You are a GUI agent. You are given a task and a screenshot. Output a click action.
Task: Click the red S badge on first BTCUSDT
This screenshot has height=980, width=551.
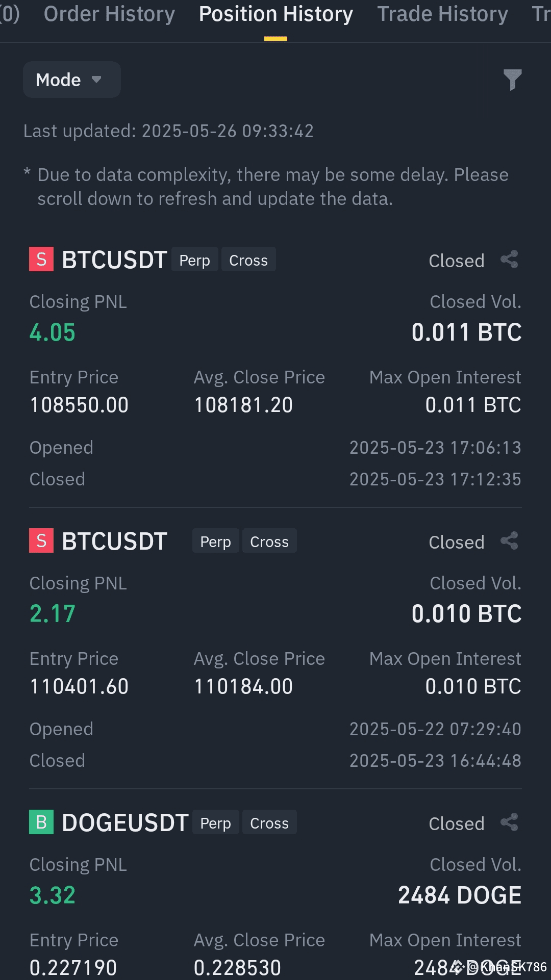[41, 259]
